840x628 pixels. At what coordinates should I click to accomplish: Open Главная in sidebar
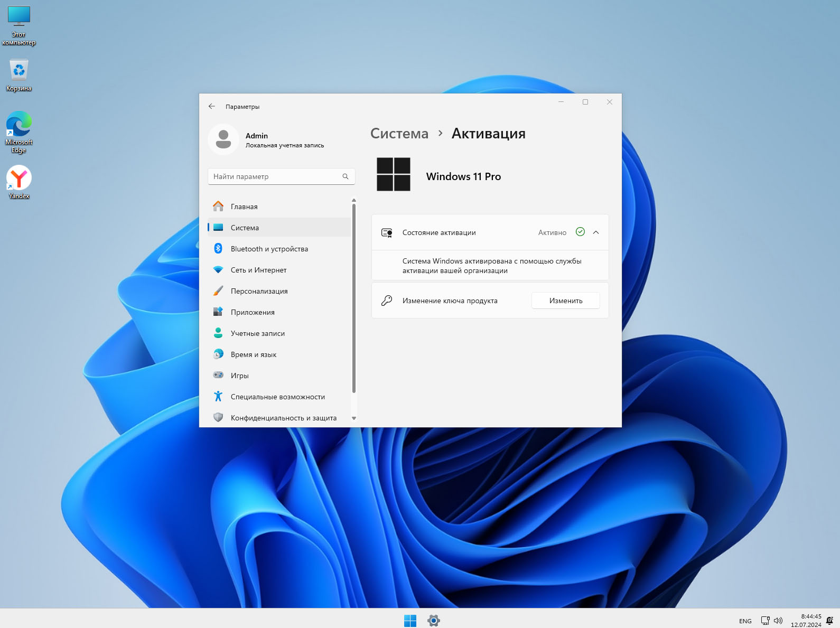(279, 207)
